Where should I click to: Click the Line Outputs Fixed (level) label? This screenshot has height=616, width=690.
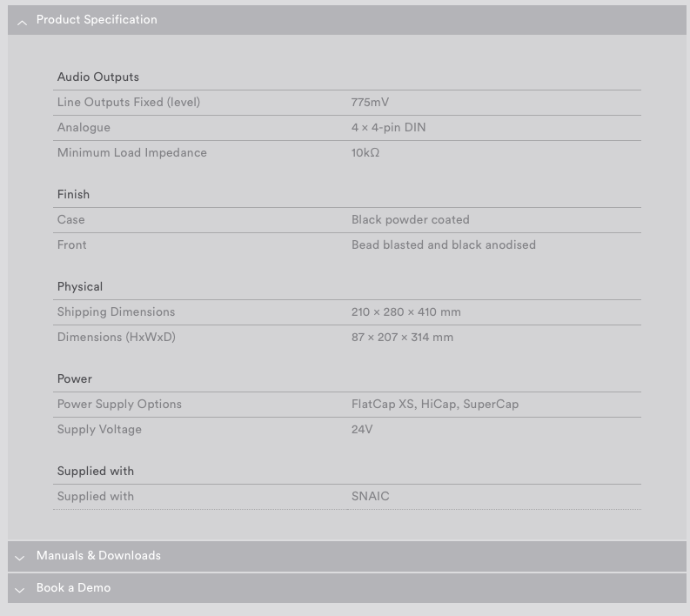[128, 103]
